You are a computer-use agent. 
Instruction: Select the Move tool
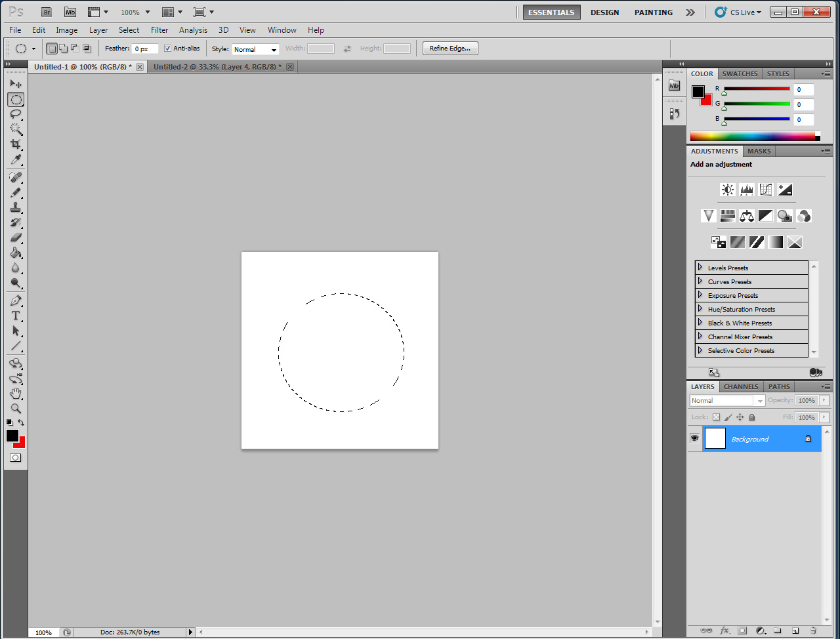click(16, 84)
